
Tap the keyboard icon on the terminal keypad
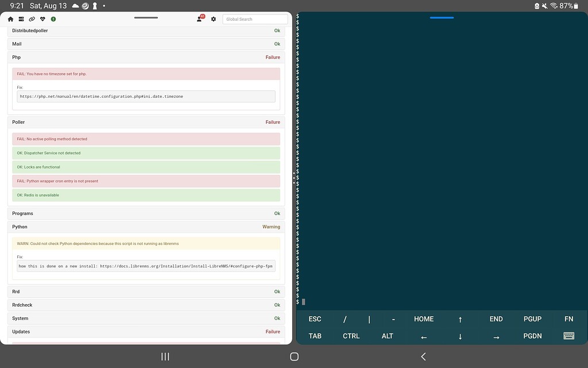[568, 335]
